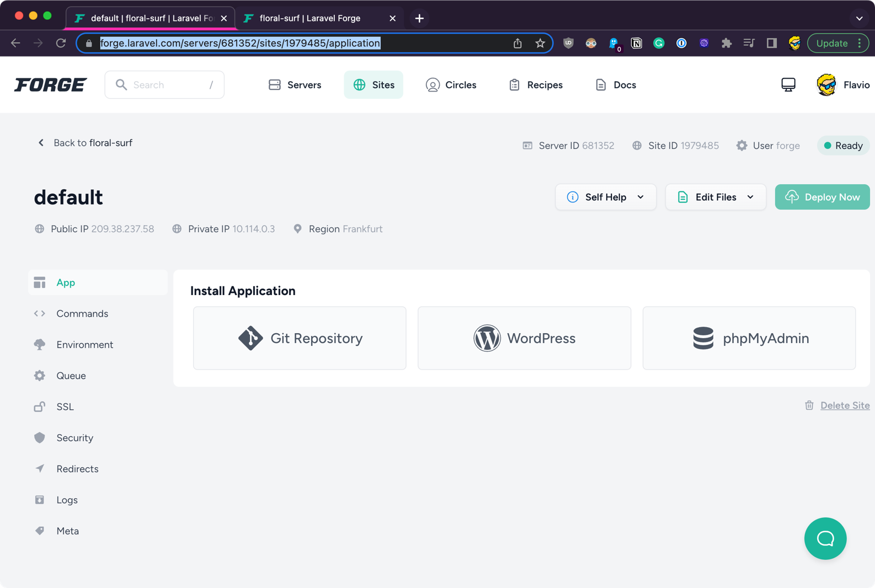Open the browser extensions puzzle icon
Viewport: 875px width, 588px height.
(726, 43)
